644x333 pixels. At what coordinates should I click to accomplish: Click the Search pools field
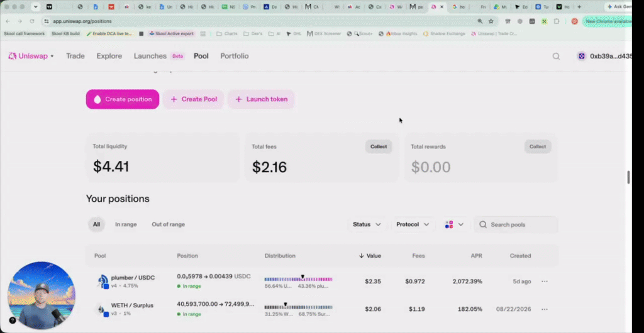tap(516, 224)
